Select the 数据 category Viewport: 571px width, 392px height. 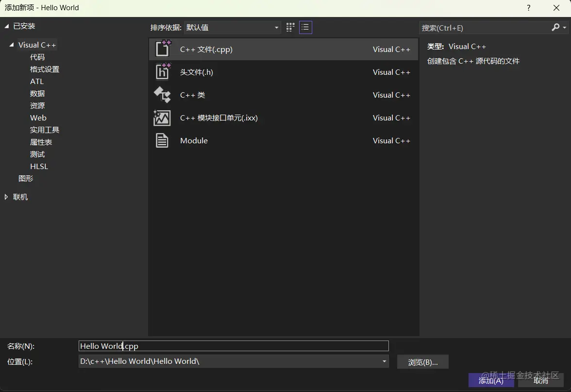37,94
